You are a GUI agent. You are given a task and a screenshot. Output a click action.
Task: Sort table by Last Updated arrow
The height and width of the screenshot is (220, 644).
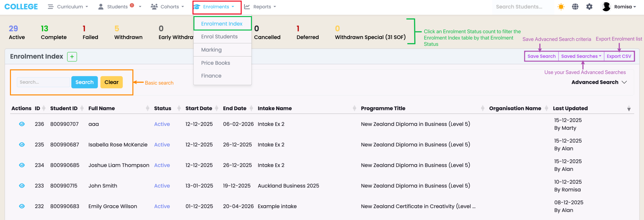pyautogui.click(x=629, y=109)
